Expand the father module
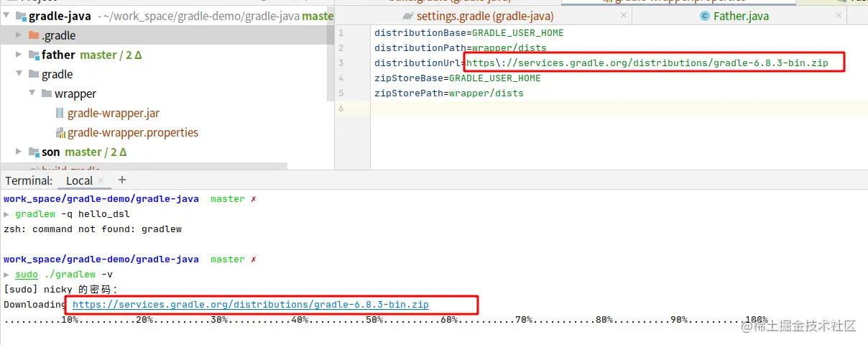 [20, 55]
